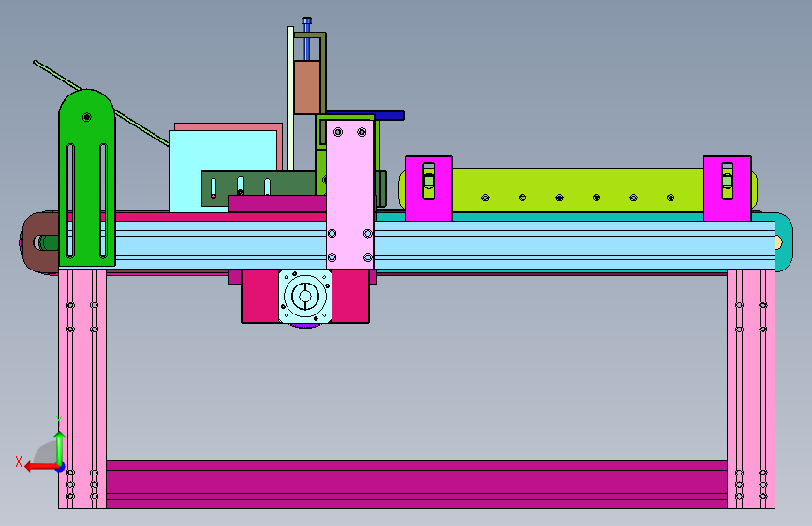Select the right pink support leg

[x=751, y=388]
